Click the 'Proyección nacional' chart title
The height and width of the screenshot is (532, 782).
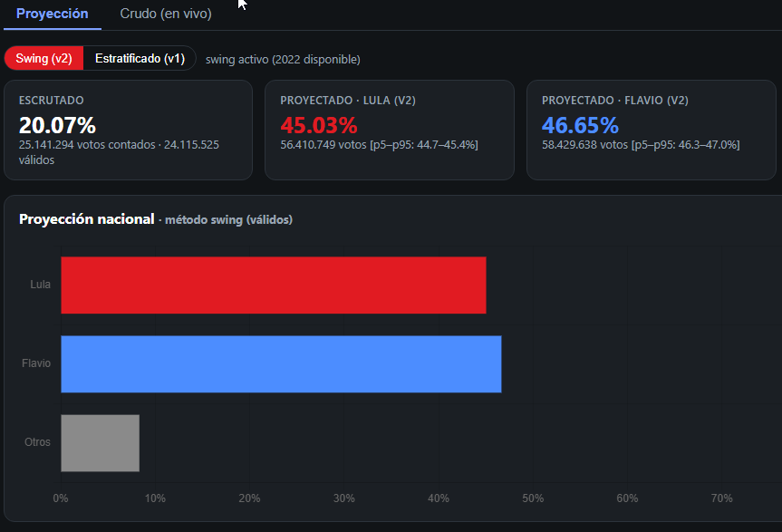coord(87,219)
